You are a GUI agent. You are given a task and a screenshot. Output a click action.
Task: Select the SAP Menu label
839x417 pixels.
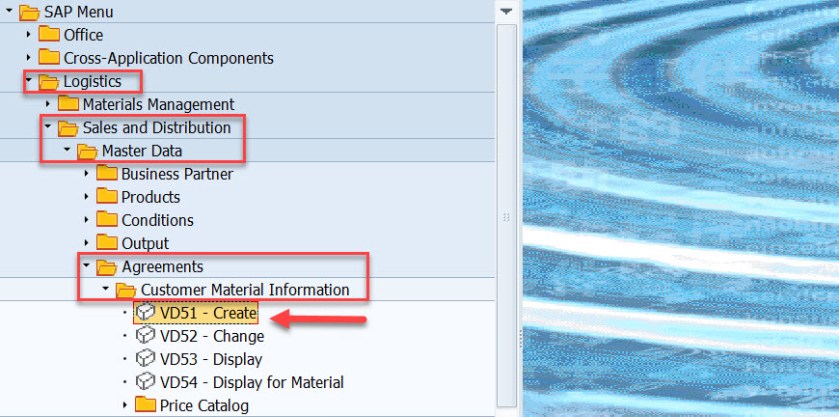point(79,11)
